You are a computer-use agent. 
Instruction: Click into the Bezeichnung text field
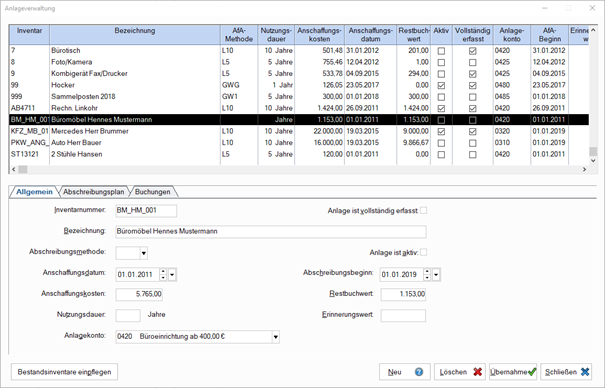(271, 231)
